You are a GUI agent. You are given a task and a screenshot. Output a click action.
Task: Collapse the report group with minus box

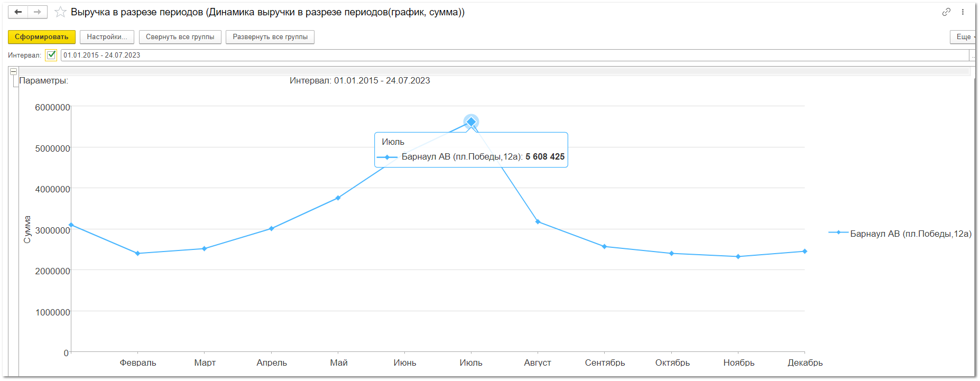[x=14, y=71]
